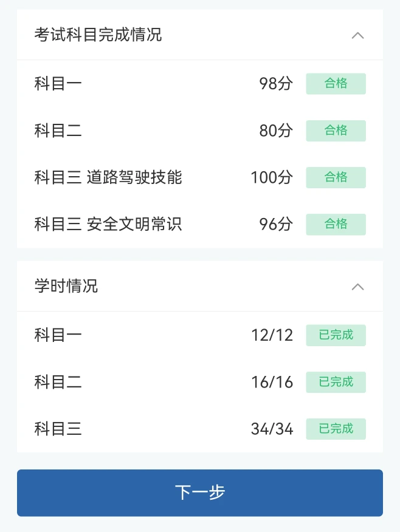Screen dimensions: 400x532
Task: Click the 下一步 button
Action: tap(200, 493)
